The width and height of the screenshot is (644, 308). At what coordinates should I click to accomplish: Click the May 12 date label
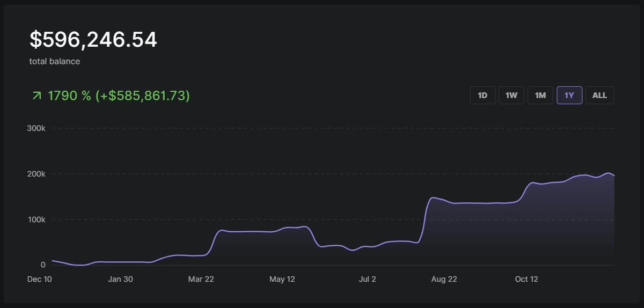283,279
